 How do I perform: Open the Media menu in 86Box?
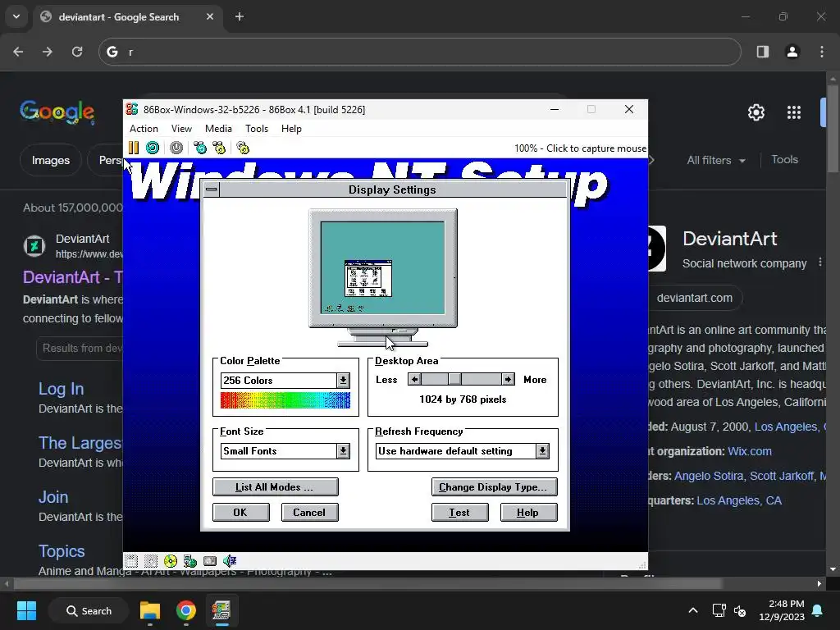tap(218, 129)
